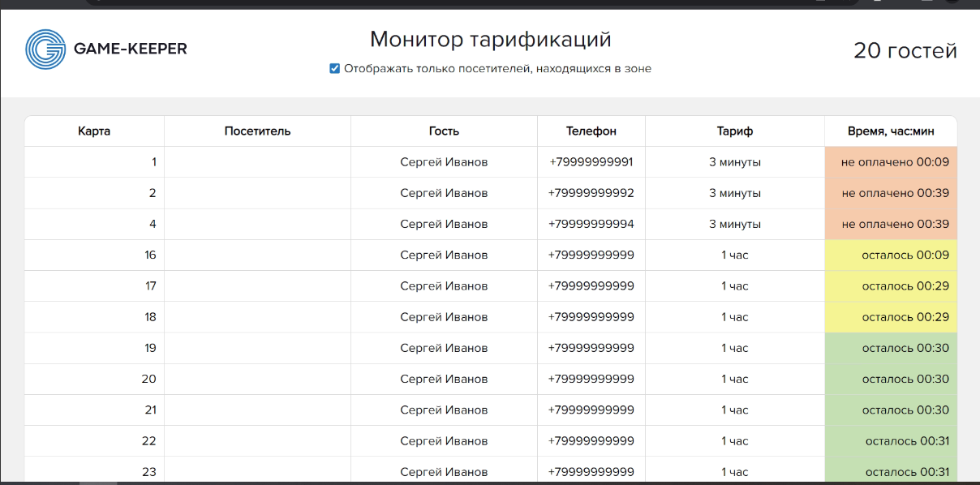Click phone number +79999999992
The image size is (980, 485).
coord(591,193)
